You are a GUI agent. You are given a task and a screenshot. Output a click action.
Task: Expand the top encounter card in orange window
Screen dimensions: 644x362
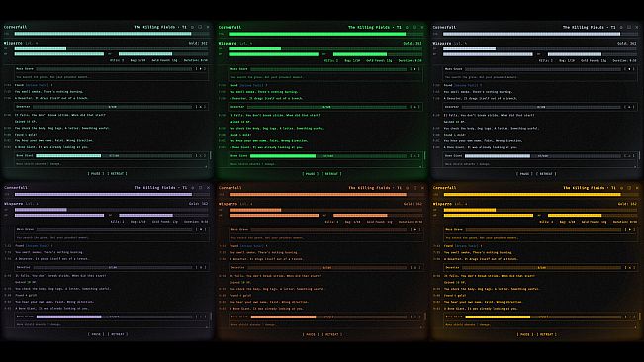(414, 229)
